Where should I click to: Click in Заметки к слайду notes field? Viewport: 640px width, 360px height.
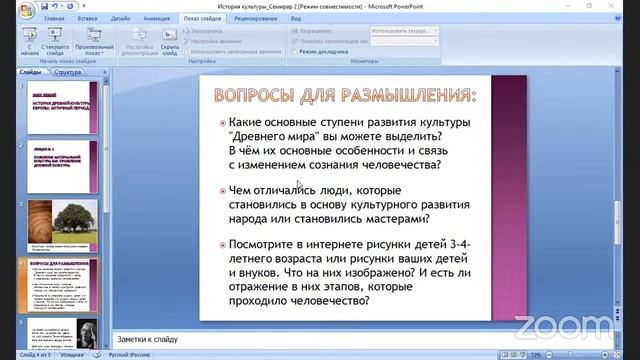pyautogui.click(x=363, y=339)
